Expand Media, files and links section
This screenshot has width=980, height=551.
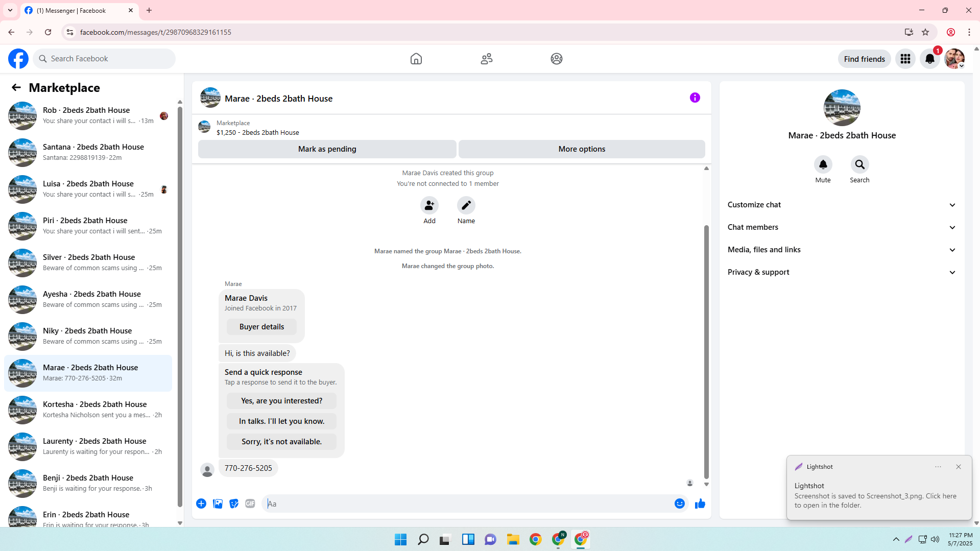point(842,250)
